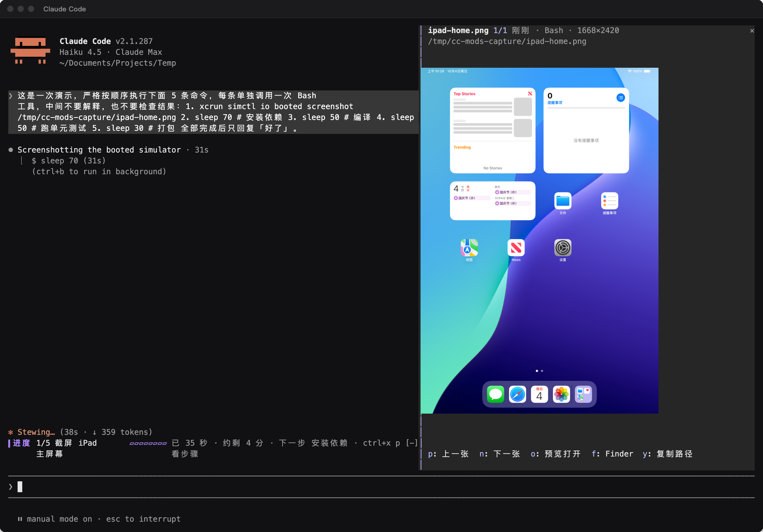The width and height of the screenshot is (763, 532).
Task: Click the 'Haiku 4.5 · Claude Max' model line
Action: point(111,52)
